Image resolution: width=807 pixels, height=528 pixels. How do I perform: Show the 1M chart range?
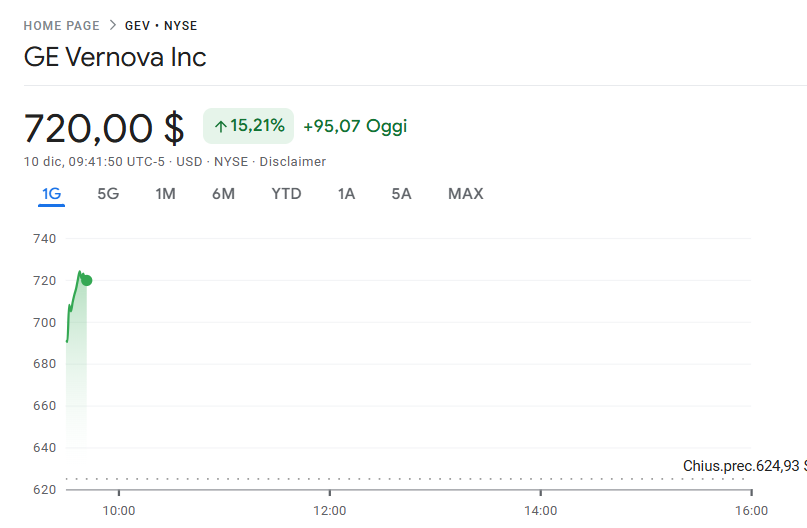(x=165, y=194)
